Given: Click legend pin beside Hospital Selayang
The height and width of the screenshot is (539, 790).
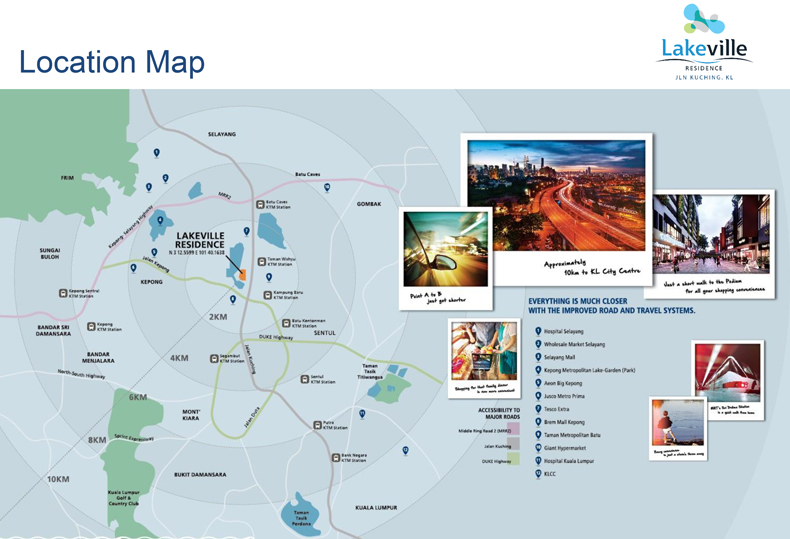Looking at the screenshot, I should pyautogui.click(x=538, y=331).
